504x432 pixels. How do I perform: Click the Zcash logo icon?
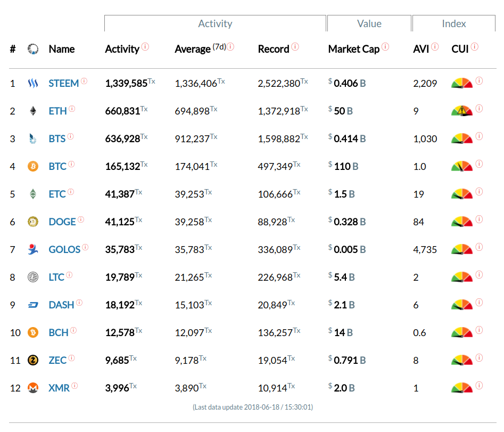coord(33,360)
